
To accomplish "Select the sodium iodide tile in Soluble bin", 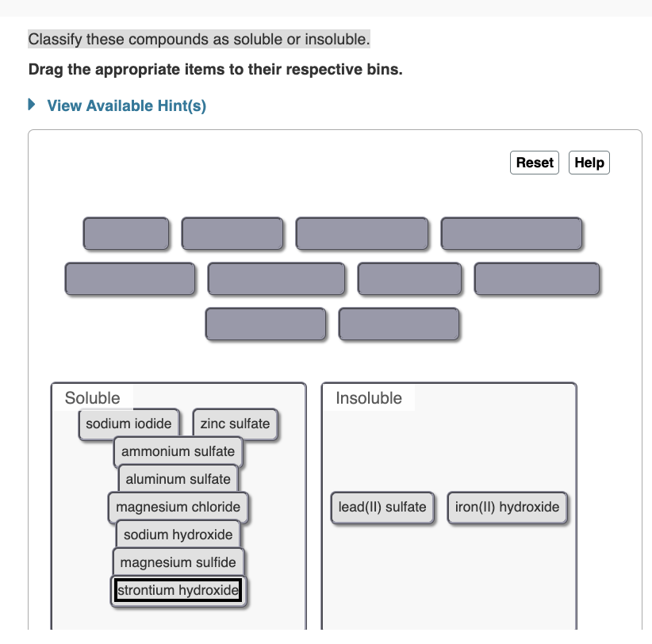I will 128,424.
